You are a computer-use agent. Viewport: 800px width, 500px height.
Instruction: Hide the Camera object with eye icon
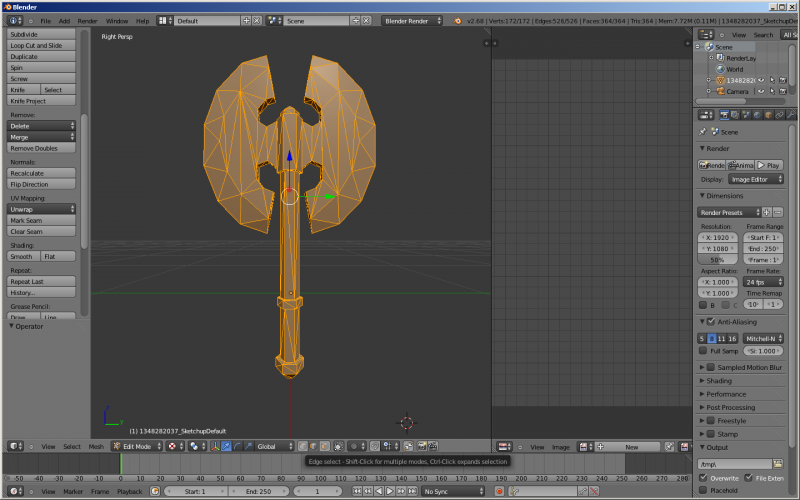(759, 91)
